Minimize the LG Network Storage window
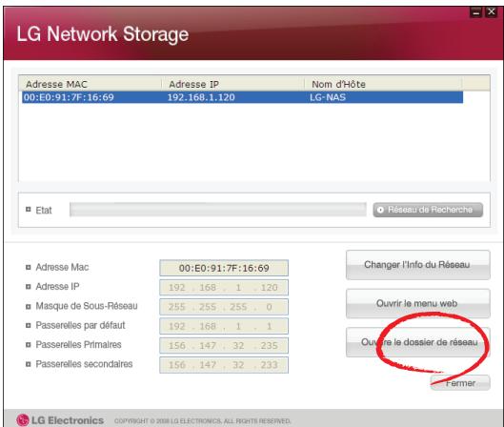 pos(475,12)
